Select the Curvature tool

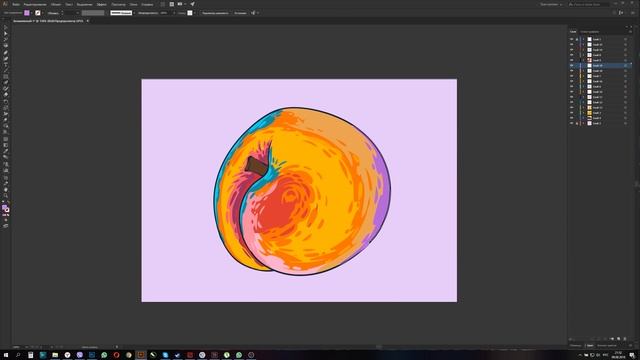(x=5, y=59)
